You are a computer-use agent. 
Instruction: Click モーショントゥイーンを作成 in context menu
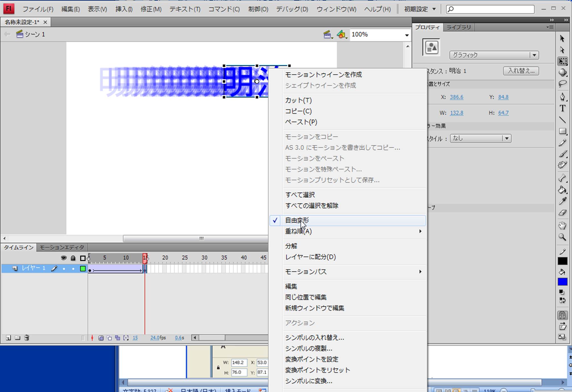coord(323,75)
